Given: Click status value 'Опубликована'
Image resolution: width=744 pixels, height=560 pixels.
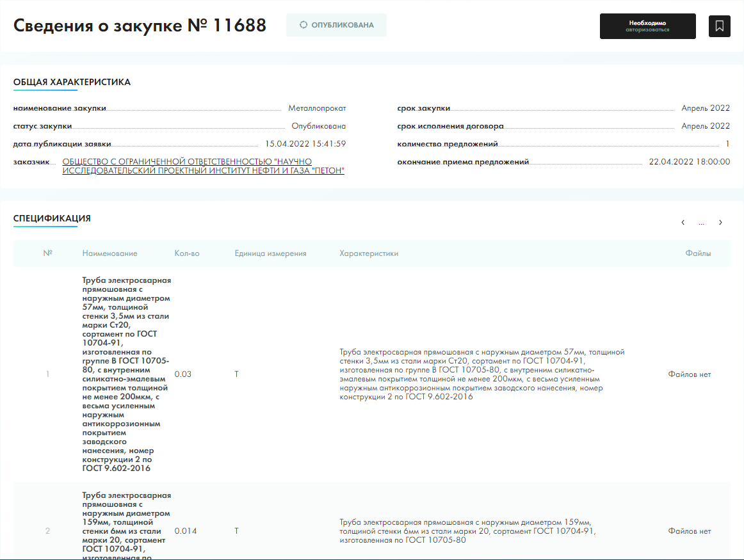Looking at the screenshot, I should [x=318, y=126].
